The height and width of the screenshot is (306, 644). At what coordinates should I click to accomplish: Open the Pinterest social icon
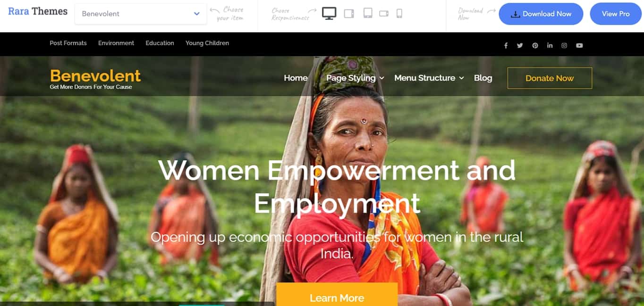535,45
